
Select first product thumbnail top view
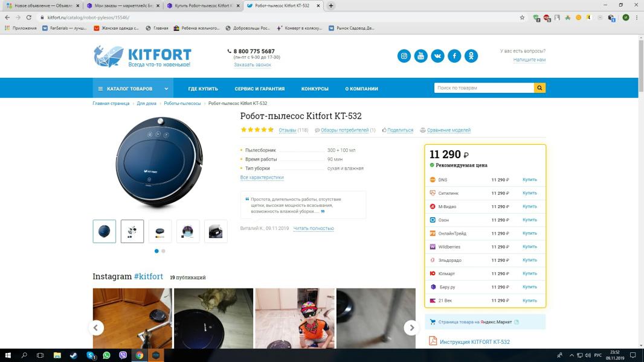[105, 231]
